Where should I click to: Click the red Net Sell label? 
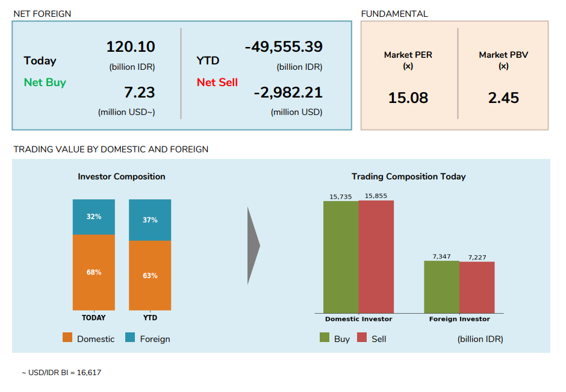[217, 82]
